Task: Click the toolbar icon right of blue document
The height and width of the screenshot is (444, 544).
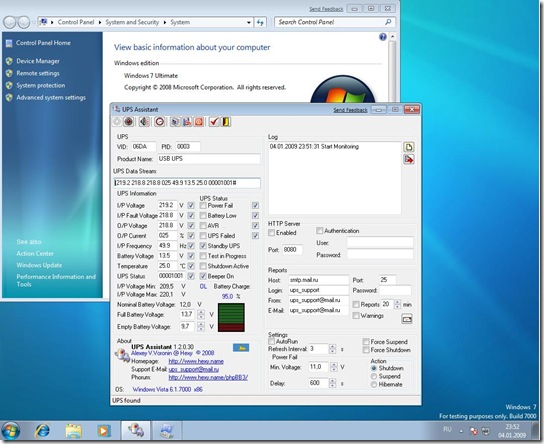Action: pos(187,122)
